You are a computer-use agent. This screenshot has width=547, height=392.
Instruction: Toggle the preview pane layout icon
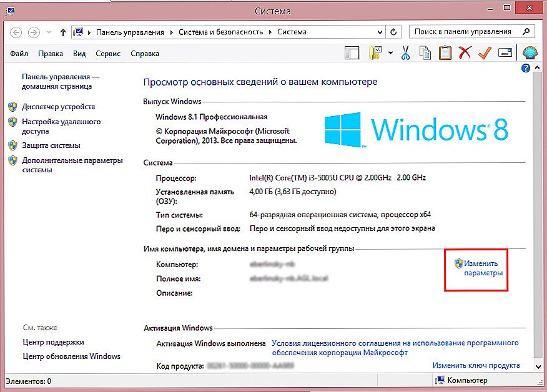[x=352, y=53]
